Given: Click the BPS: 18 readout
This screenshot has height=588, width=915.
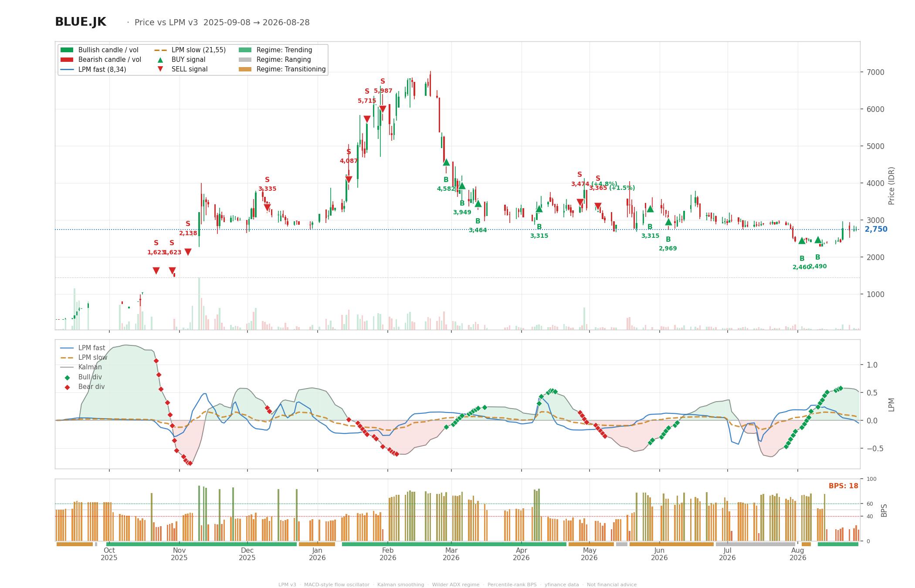Looking at the screenshot, I should tap(843, 486).
